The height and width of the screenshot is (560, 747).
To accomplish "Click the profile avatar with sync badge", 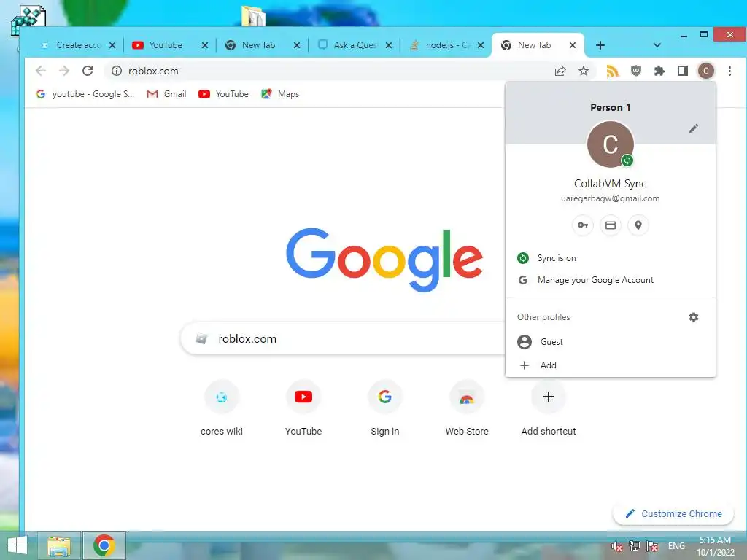I will click(611, 144).
